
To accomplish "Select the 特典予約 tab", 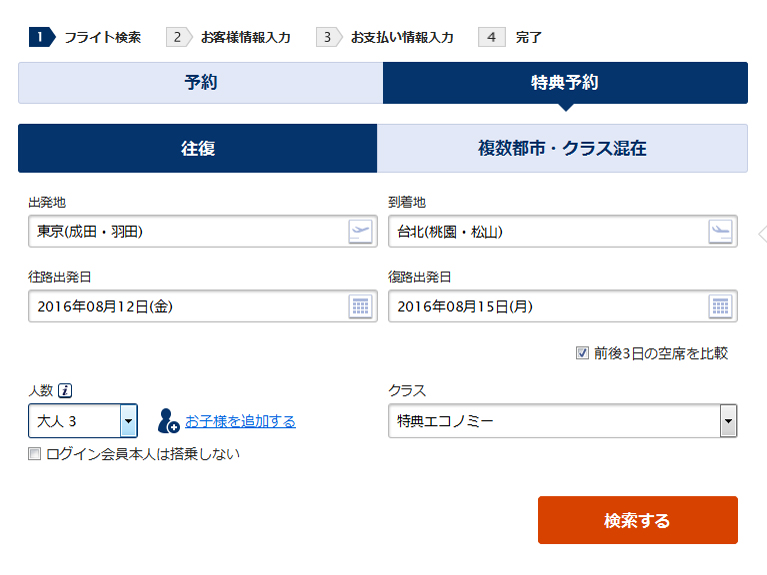I will [x=565, y=83].
